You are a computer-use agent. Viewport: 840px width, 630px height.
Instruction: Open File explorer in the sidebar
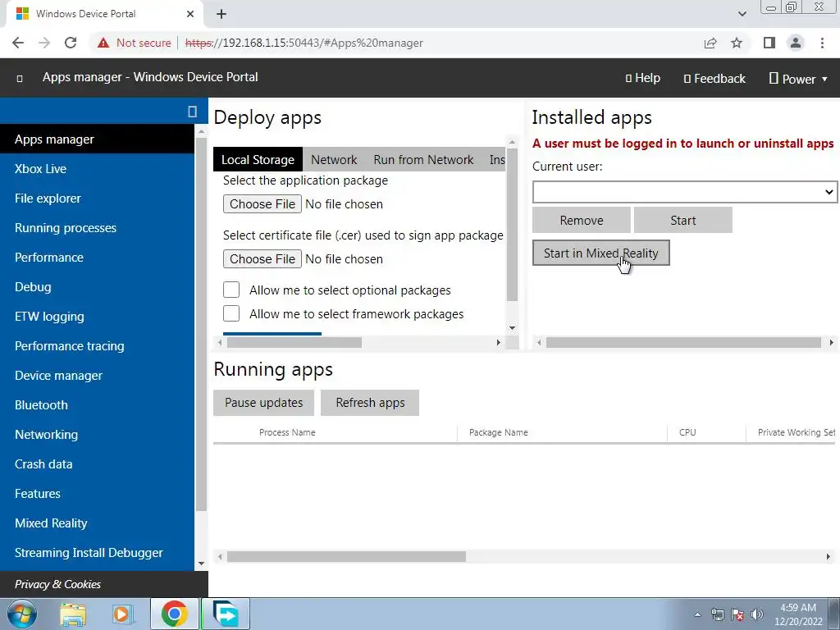click(97, 199)
